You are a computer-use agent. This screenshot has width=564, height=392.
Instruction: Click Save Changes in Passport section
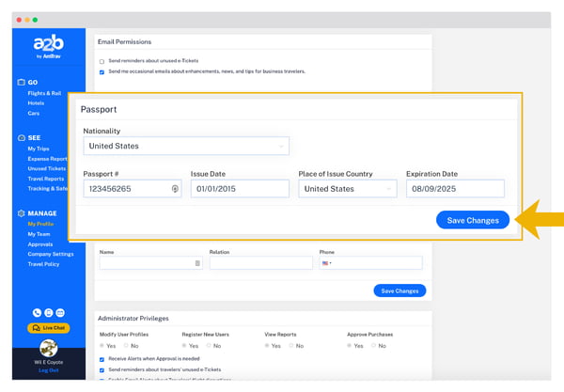pos(473,219)
